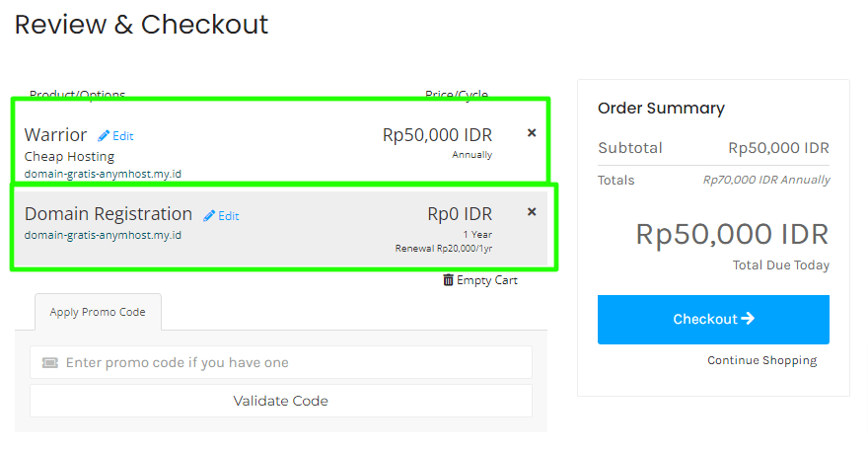Click the Total Due Today label
This screenshot has width=868, height=451.
[x=780, y=265]
